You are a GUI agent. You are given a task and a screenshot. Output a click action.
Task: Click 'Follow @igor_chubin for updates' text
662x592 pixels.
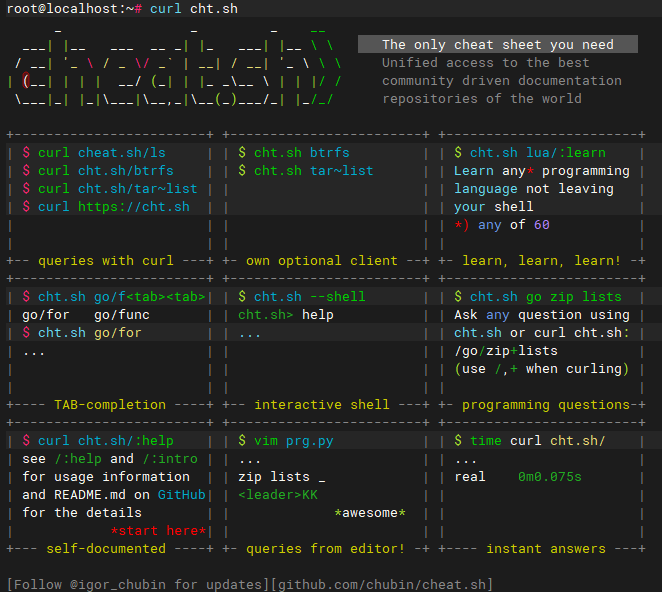pyautogui.click(x=138, y=584)
